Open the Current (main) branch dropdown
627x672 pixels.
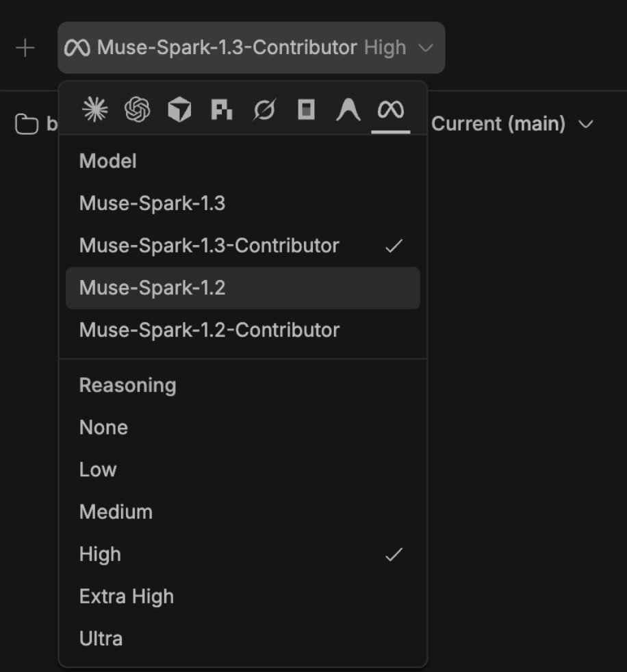512,124
